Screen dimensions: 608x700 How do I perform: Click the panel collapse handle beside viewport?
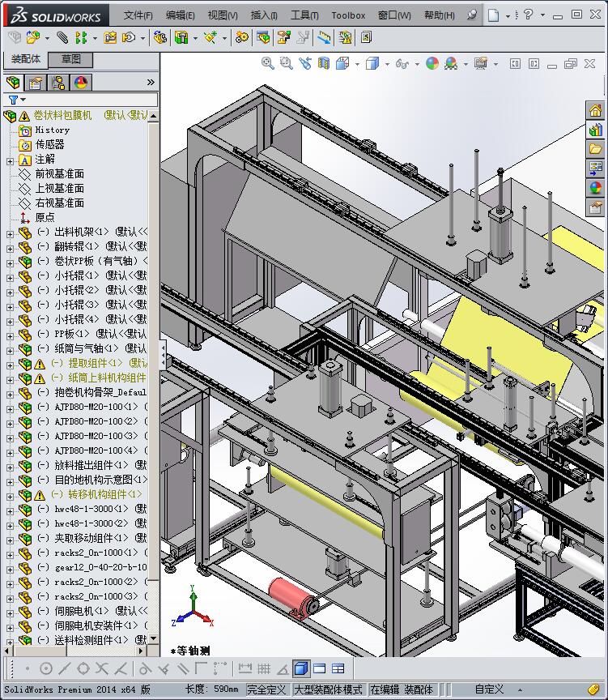coord(163,356)
